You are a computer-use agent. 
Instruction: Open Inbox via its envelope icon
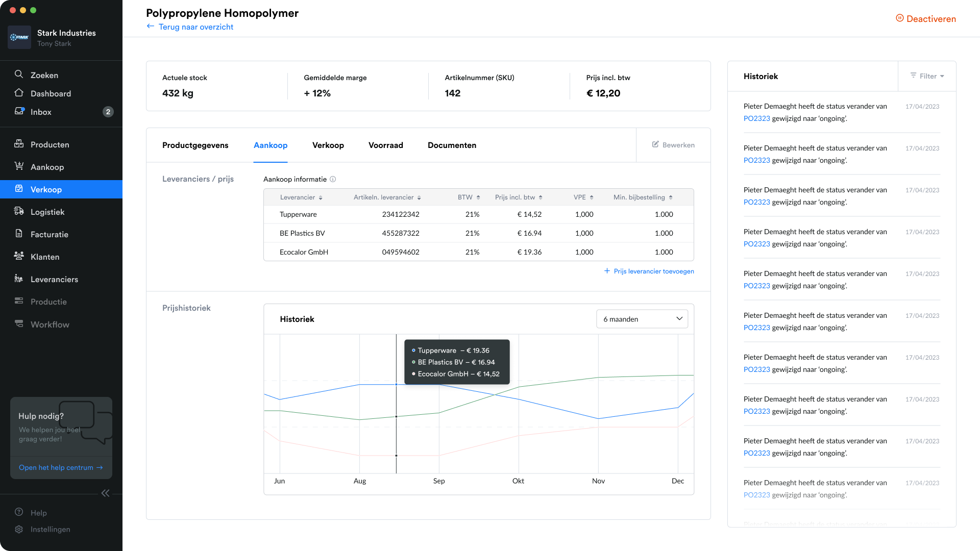pos(19,111)
